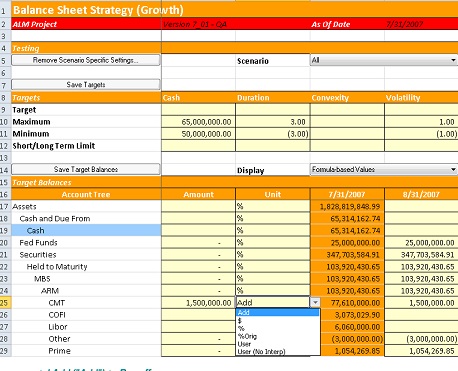This screenshot has height=371, width=458.
Task: Choose User in the unit list
Action: coord(278,344)
